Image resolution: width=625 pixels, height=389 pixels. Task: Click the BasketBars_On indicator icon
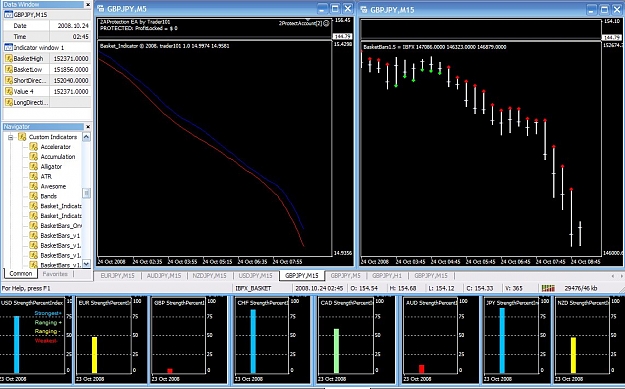33,226
